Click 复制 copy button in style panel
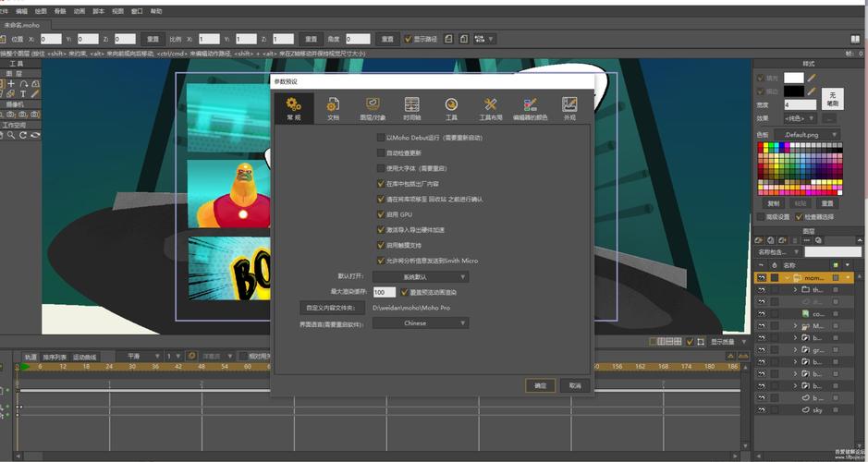This screenshot has width=868, height=462. [x=774, y=203]
